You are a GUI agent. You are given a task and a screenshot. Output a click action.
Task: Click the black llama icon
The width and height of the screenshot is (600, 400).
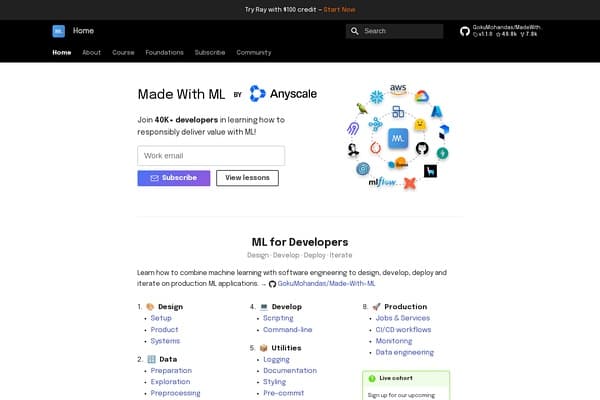(x=430, y=171)
